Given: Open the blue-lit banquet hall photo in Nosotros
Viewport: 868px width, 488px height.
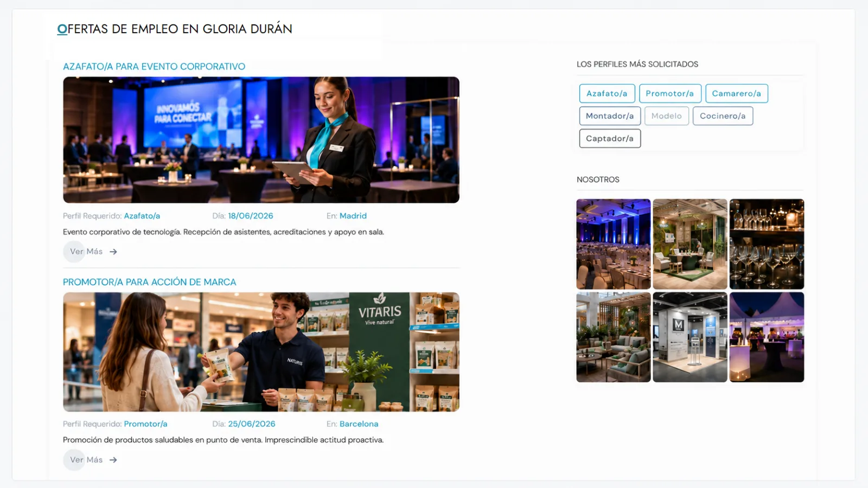Looking at the screenshot, I should pyautogui.click(x=614, y=244).
